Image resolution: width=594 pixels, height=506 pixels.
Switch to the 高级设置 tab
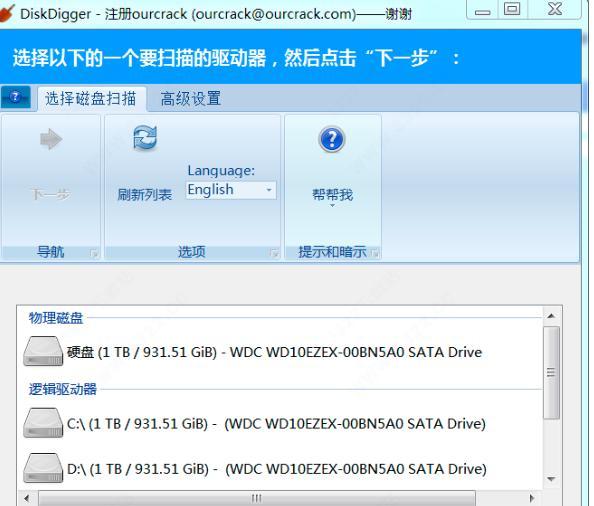pos(191,98)
